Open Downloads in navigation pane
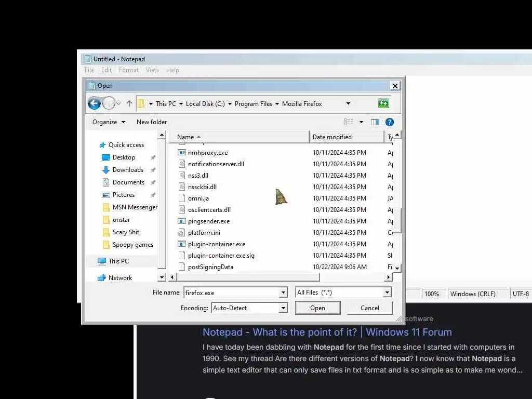This screenshot has width=532, height=399. (123, 170)
